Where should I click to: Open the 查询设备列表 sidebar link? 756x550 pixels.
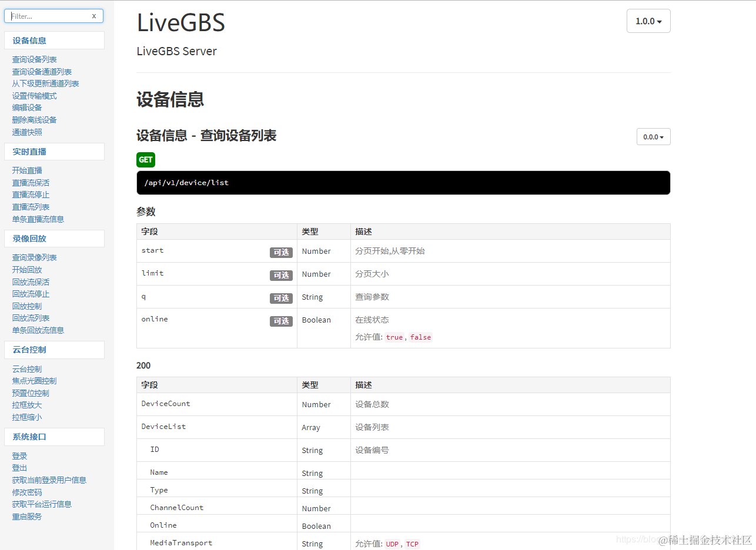35,59
